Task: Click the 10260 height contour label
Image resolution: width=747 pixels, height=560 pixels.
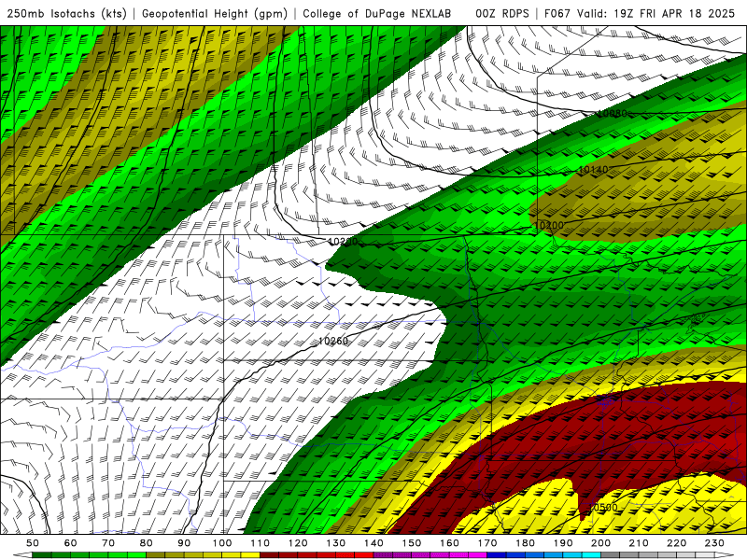Action: coord(333,341)
